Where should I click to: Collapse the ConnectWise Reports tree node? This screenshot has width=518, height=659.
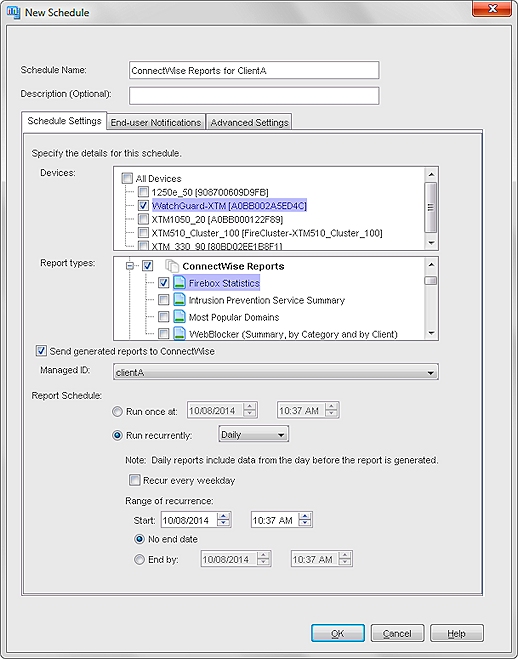pyautogui.click(x=130, y=266)
